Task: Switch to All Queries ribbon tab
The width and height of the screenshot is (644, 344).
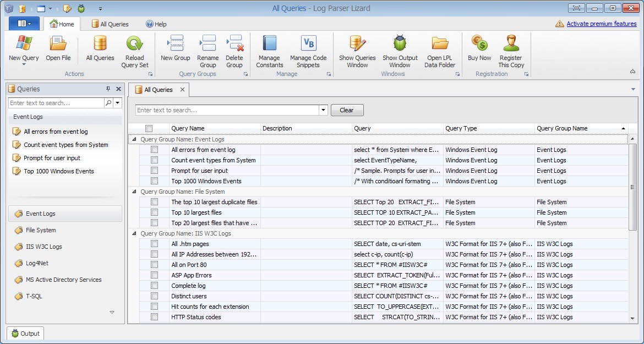Action: [110, 24]
